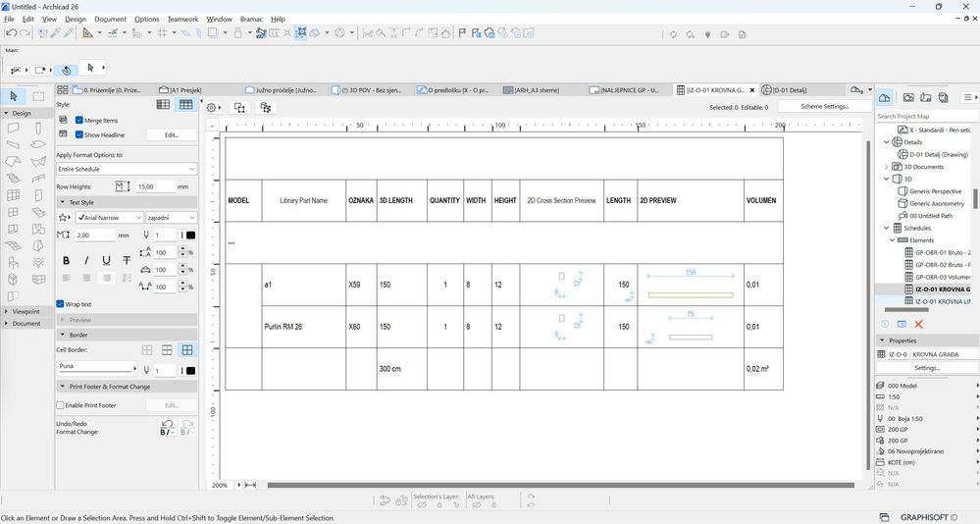Click the schedule gear options icon

[x=212, y=108]
